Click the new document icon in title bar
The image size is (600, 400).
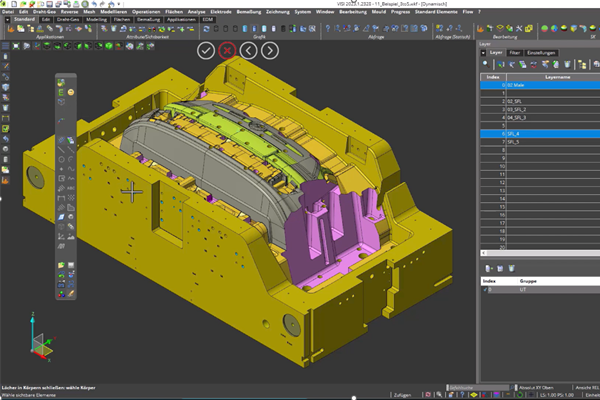tap(14, 4)
